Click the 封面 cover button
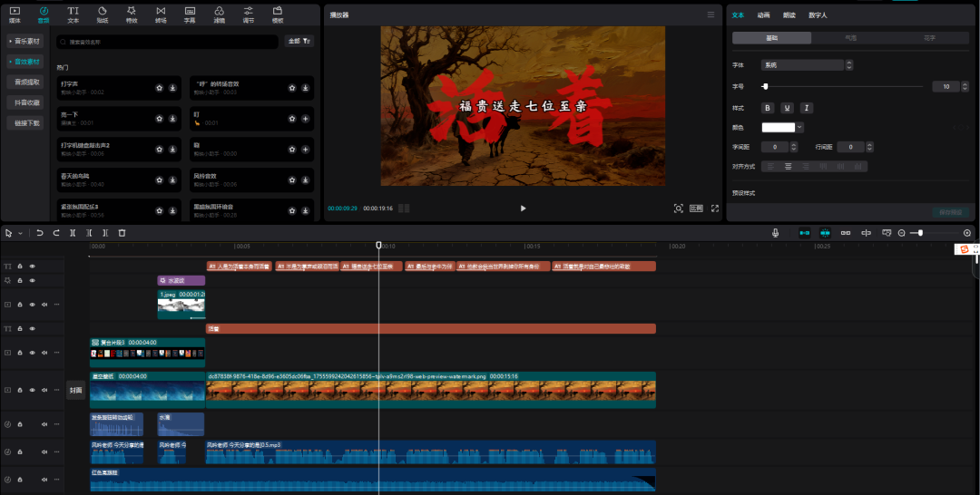Image resolution: width=980 pixels, height=495 pixels. click(x=75, y=390)
